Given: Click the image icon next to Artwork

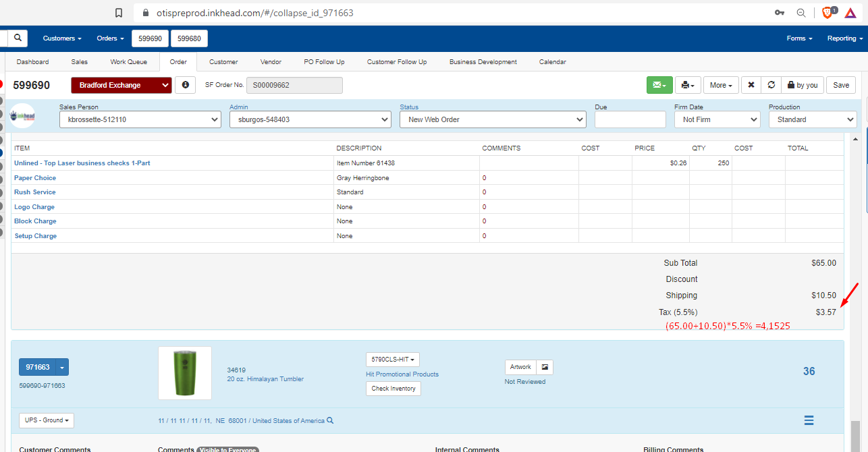Looking at the screenshot, I should [x=545, y=367].
